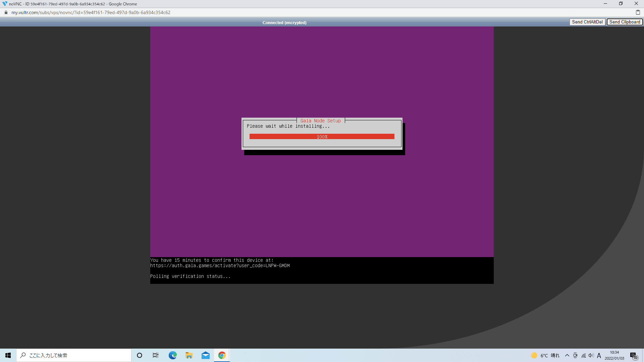
Task: Open the Windows Start menu
Action: pos(8,355)
